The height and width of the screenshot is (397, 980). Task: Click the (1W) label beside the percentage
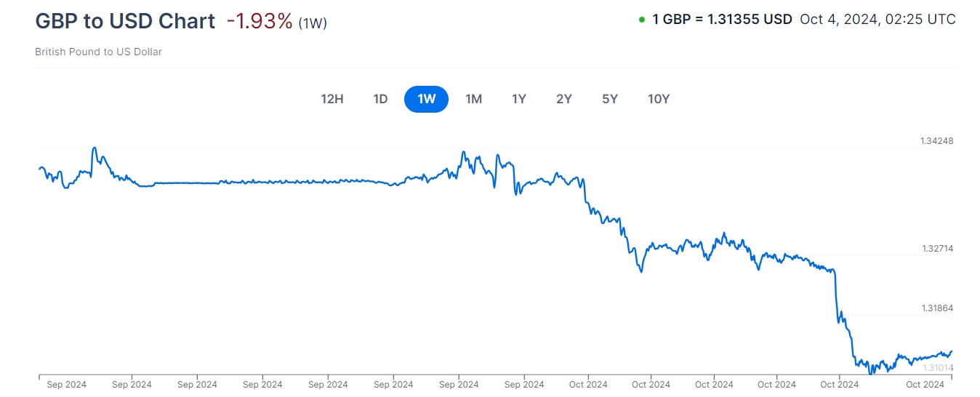(x=313, y=23)
